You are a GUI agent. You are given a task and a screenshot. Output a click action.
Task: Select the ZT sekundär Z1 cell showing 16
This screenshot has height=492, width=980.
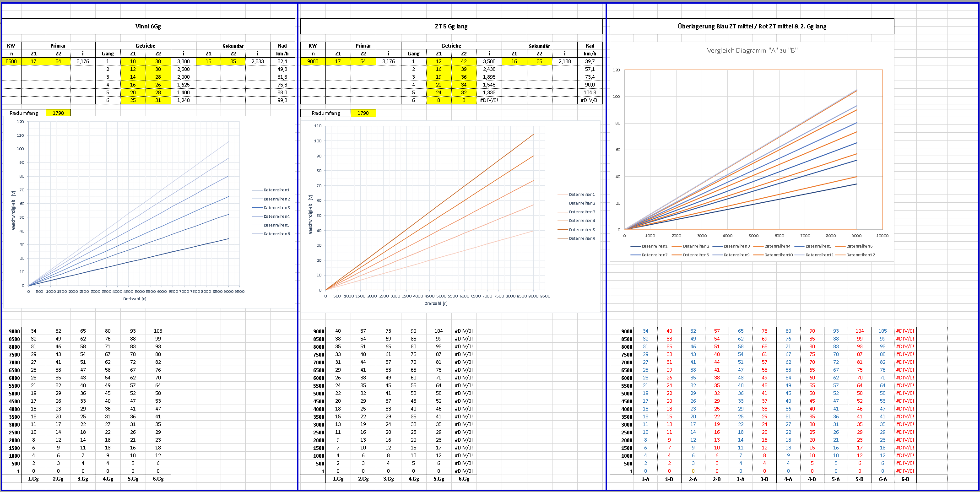pos(514,61)
